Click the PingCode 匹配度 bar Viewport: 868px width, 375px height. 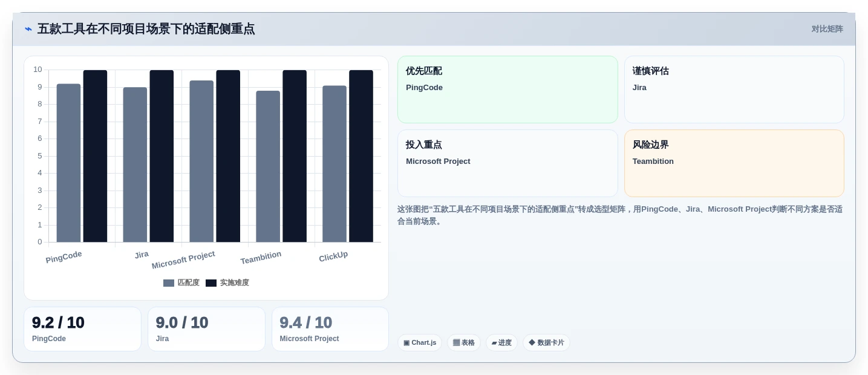point(68,163)
